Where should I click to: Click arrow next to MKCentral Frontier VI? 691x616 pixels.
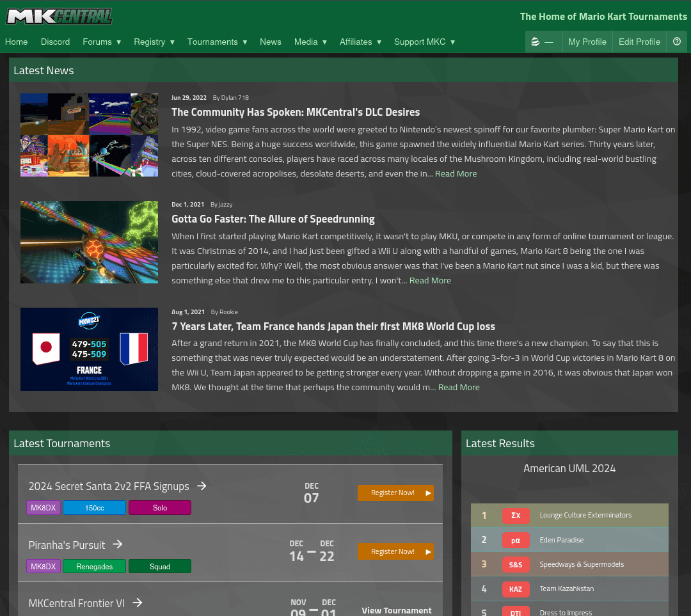137,603
